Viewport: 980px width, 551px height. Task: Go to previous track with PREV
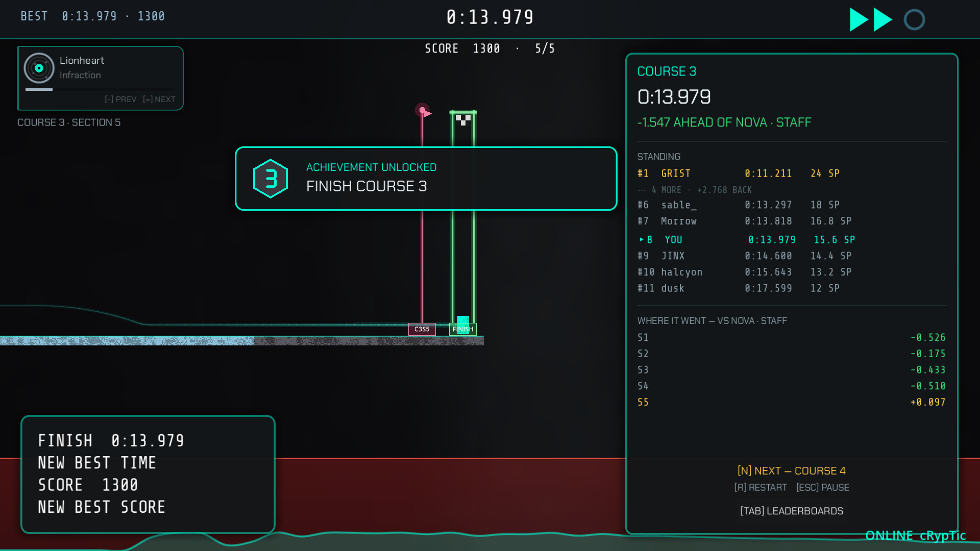pyautogui.click(x=120, y=99)
